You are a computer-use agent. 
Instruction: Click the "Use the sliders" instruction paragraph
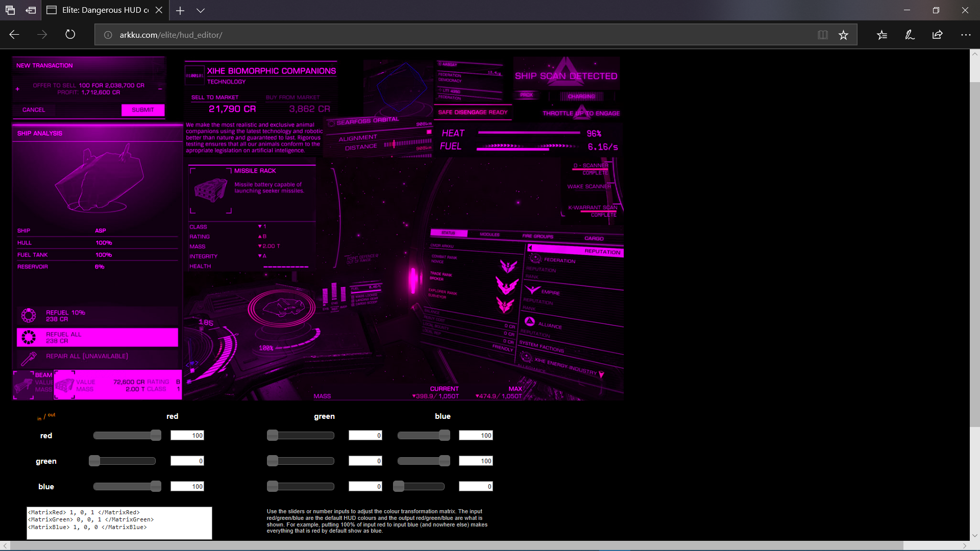pyautogui.click(x=377, y=521)
